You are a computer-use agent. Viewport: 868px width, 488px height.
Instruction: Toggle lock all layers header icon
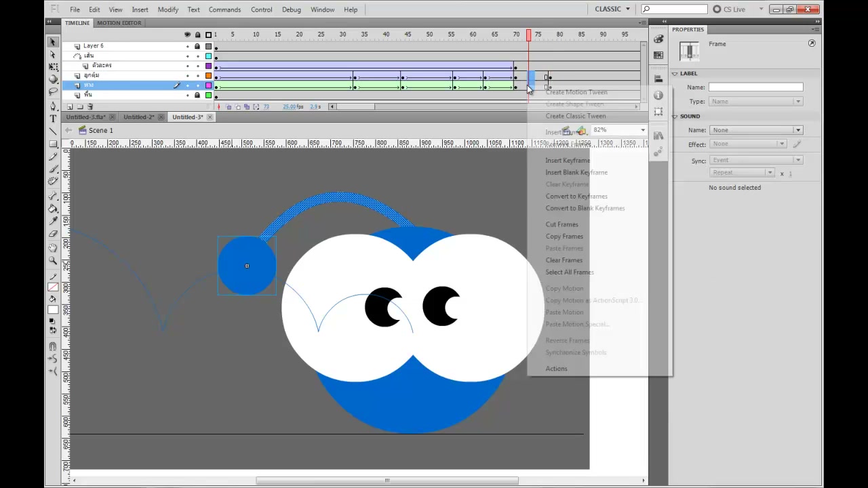198,35
